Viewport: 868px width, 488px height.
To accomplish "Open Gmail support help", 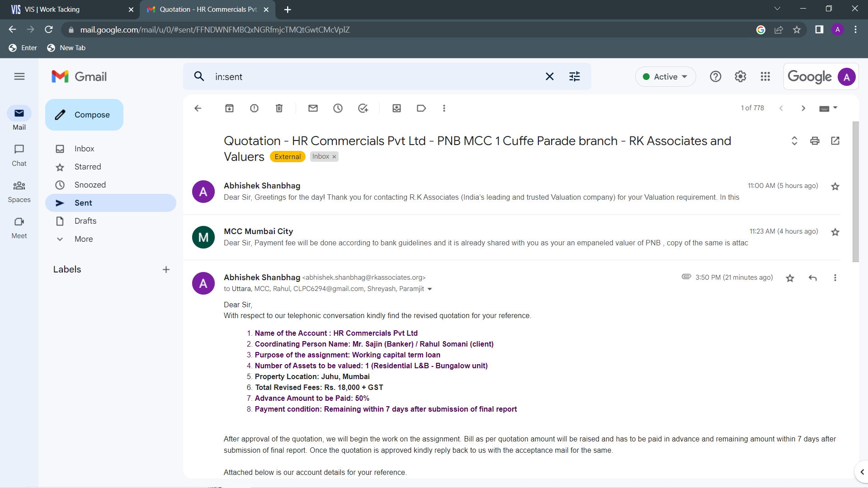I will [715, 76].
